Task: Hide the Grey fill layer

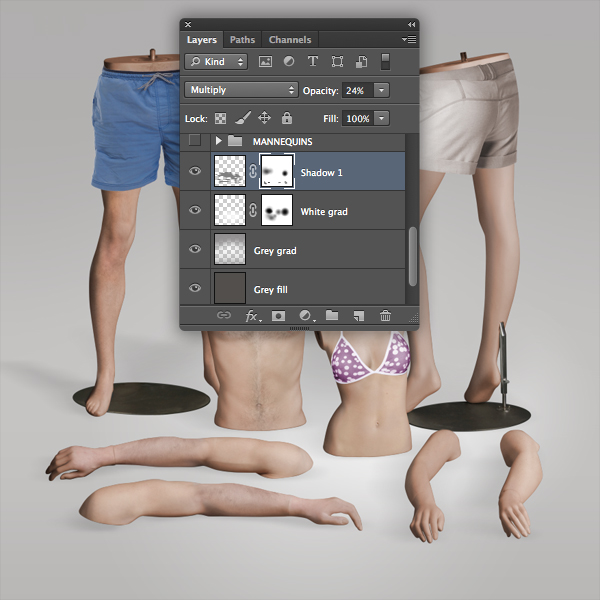Action: tap(195, 288)
